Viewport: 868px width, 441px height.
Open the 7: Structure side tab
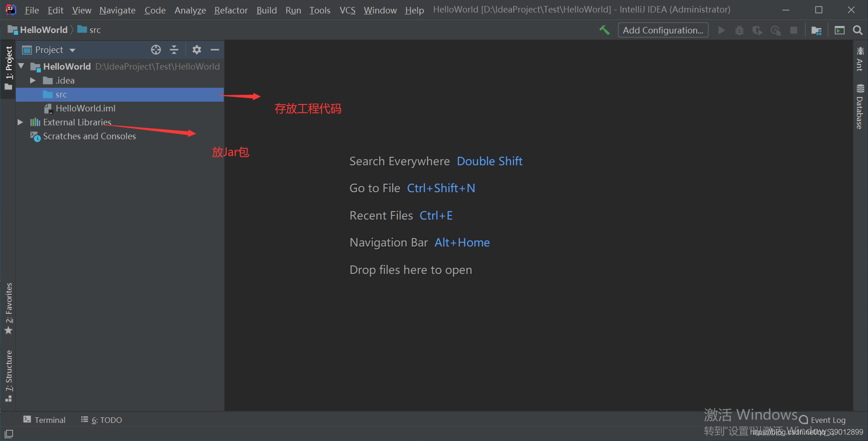click(8, 376)
